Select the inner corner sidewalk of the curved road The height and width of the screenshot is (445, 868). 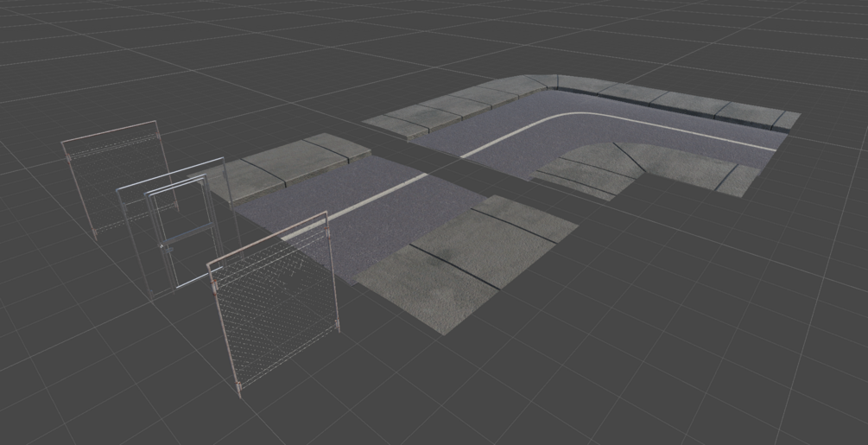645,168
